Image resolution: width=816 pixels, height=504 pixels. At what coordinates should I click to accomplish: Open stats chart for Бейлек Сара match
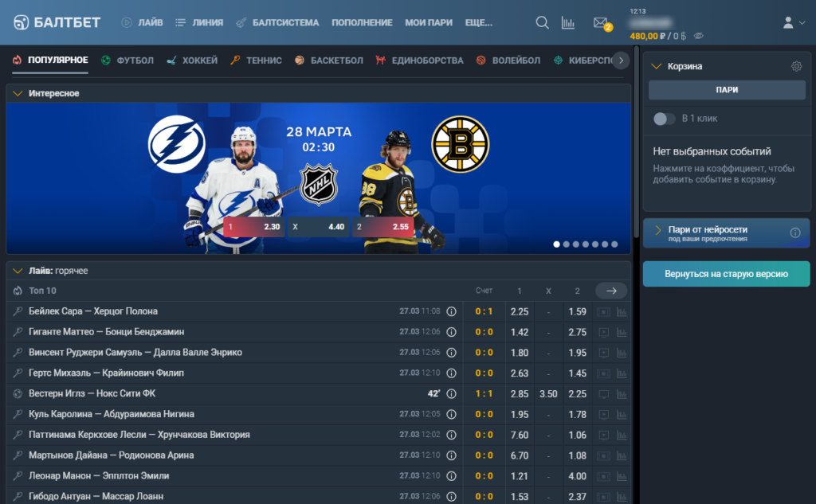tap(622, 311)
